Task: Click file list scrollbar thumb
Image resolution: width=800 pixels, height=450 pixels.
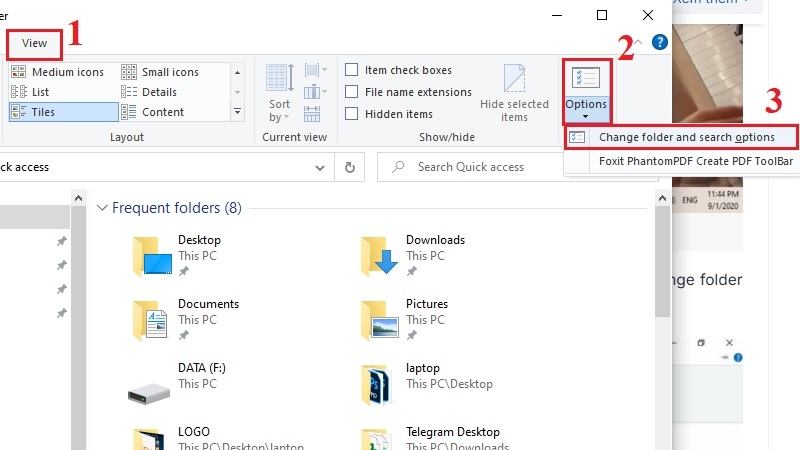Action: [662, 261]
